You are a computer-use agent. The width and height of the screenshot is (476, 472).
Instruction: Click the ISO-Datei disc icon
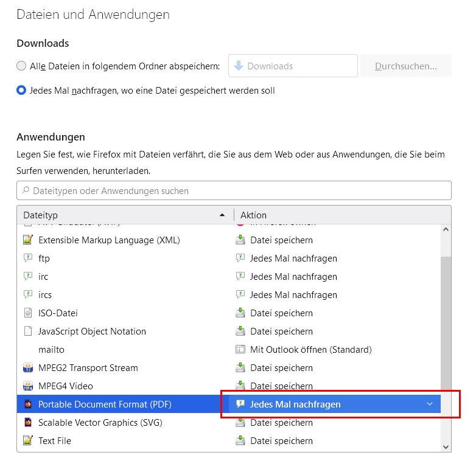(x=27, y=313)
